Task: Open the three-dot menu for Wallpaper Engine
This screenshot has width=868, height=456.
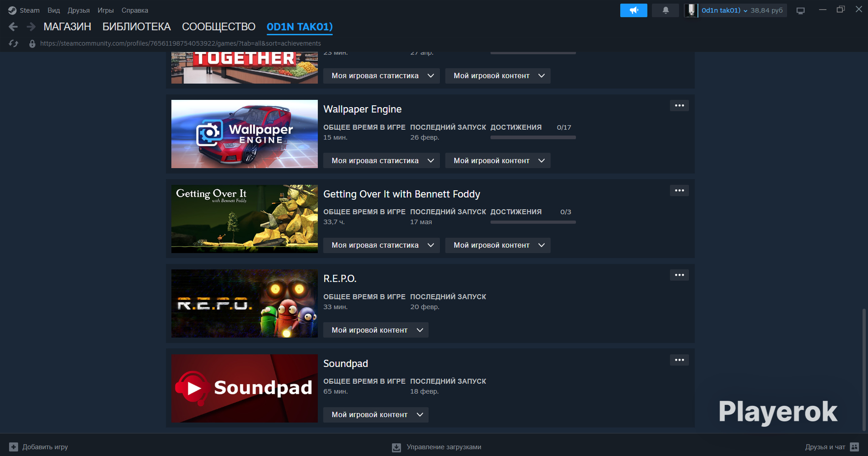Action: [679, 106]
